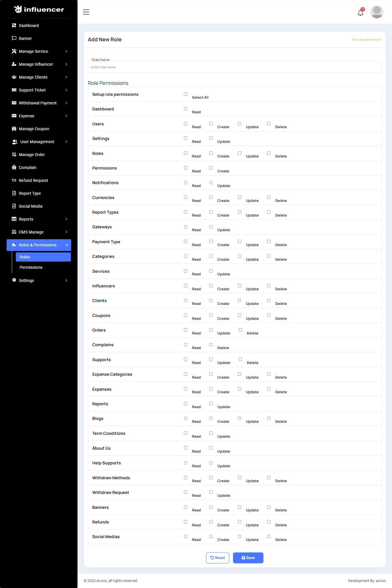This screenshot has height=588, width=392.
Task: Expand the Withdrawal Payment menu
Action: tap(39, 103)
